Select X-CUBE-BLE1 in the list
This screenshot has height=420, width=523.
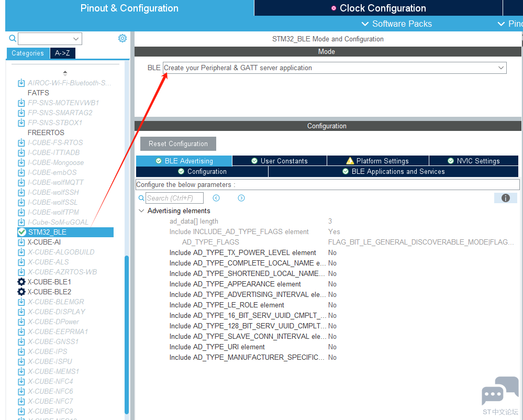[x=49, y=282]
